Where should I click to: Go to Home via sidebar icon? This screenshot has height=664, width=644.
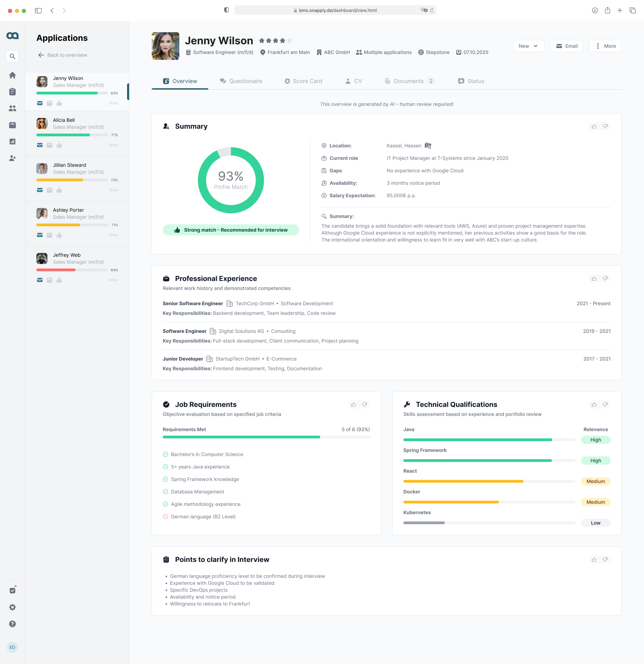tap(12, 75)
